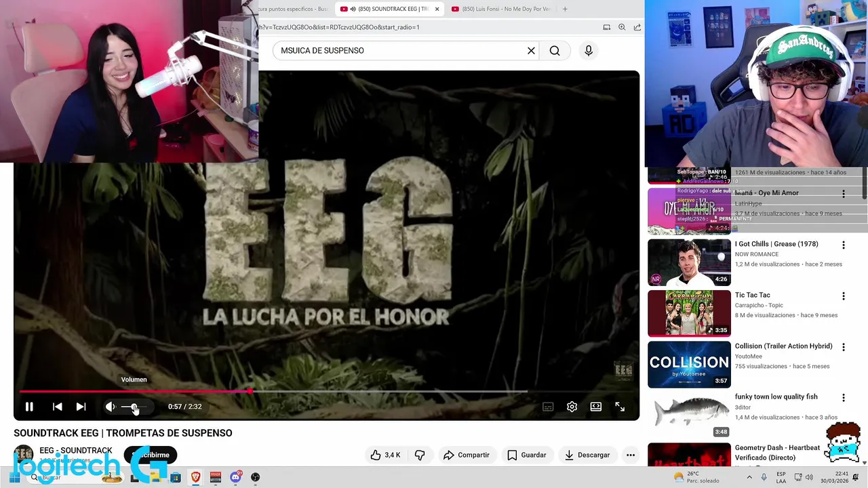Click the taskbar microphone tray icon

point(764,477)
